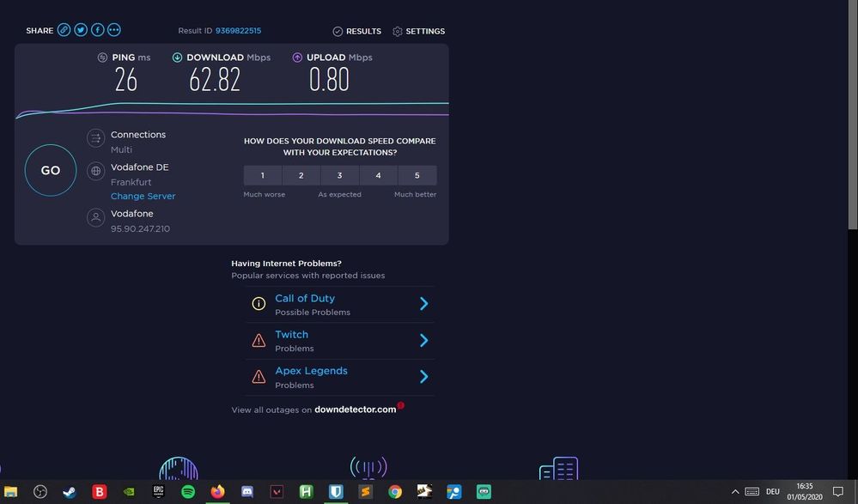
Task: Open the RESULTS page
Action: click(x=357, y=31)
